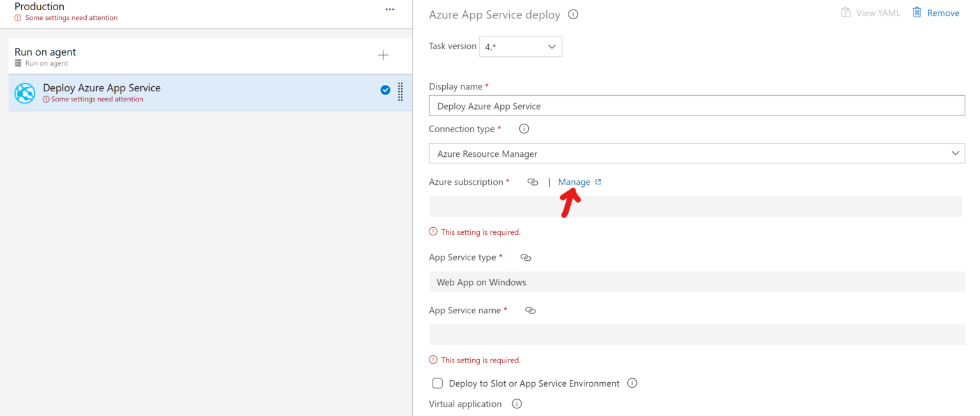Viewport: 980px width, 416px height.
Task: Enable Deploy to Slot or App Service Environment checkbox
Action: [438, 383]
